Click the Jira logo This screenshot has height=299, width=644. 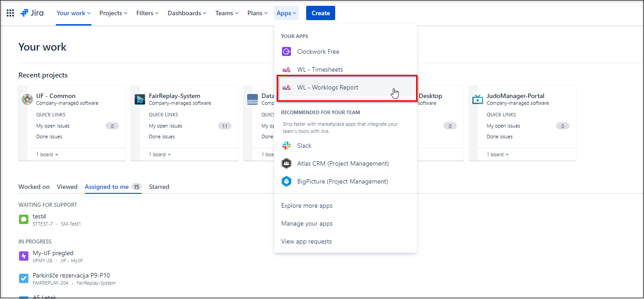pyautogui.click(x=32, y=13)
